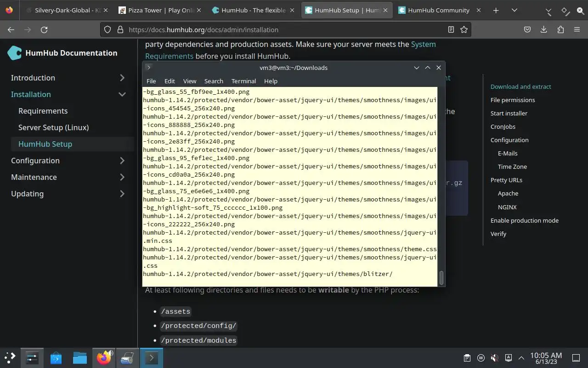Open System Settings from taskbar
Screen dimensions: 588x368
(32, 357)
